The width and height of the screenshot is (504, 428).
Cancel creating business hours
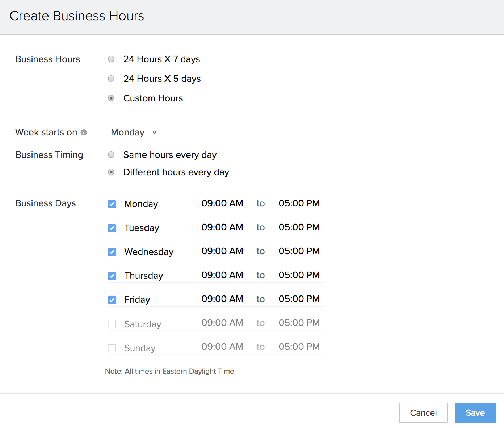pyautogui.click(x=423, y=413)
